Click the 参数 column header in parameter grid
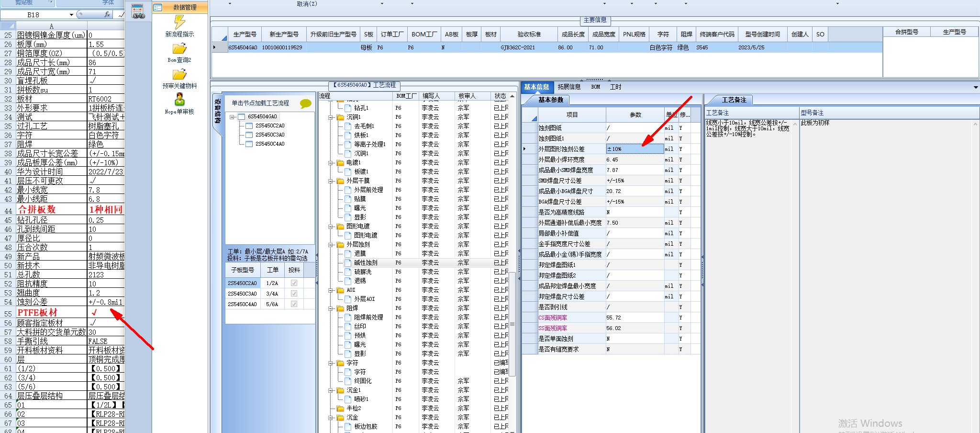The image size is (980, 433). tap(635, 114)
